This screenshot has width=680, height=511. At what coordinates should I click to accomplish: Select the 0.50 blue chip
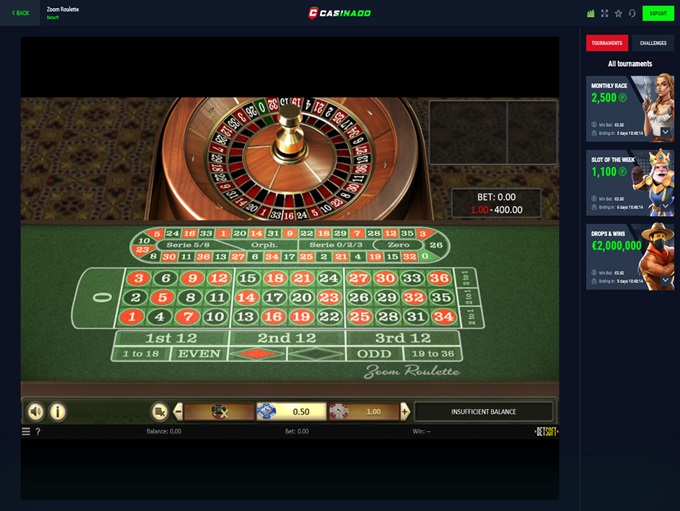coord(291,411)
